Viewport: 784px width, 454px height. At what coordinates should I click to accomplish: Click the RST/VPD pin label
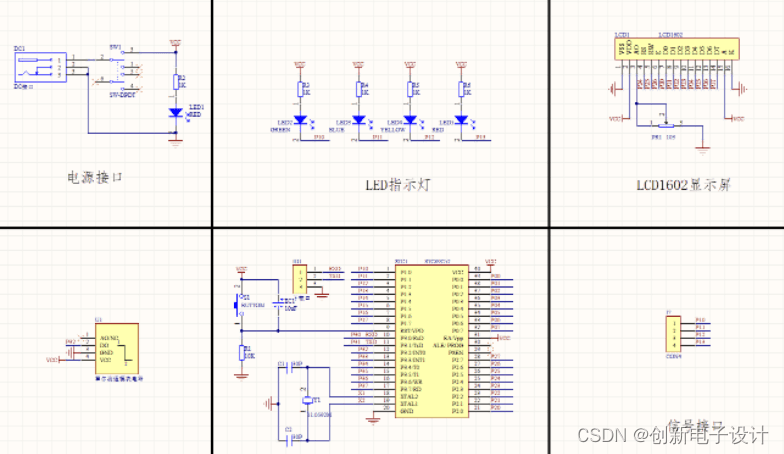tap(412, 331)
